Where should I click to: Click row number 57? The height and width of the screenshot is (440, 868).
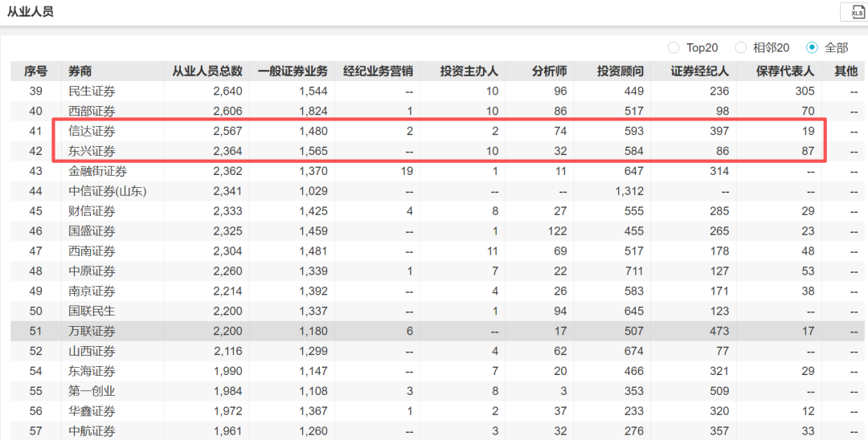[35, 431]
